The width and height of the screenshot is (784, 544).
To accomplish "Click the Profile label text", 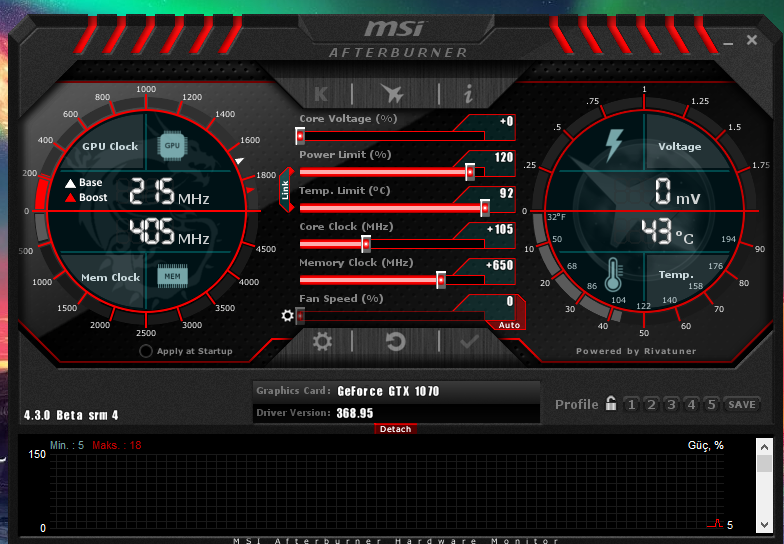I will pyautogui.click(x=576, y=404).
